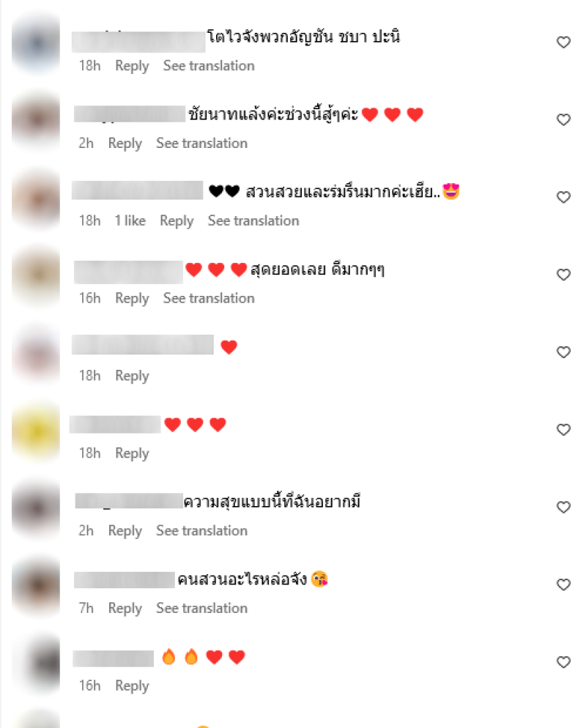The width and height of the screenshot is (586, 728).
Task: Like the สุดยอดเลย ดีมากๆๆ comment
Action: [x=563, y=275]
